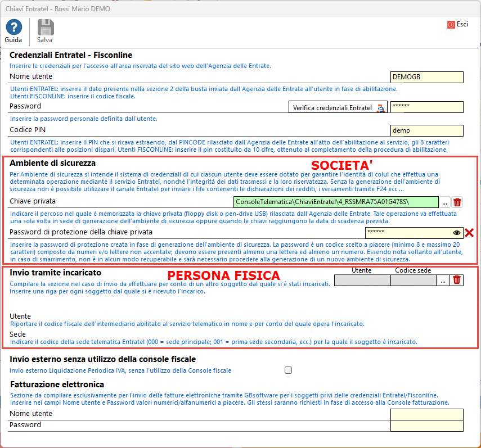Click the Ambiente di sicurezza heading
The width and height of the screenshot is (481, 448).
(52, 163)
